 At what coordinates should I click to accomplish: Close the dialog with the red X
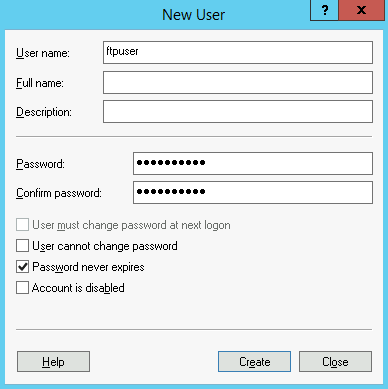click(361, 10)
